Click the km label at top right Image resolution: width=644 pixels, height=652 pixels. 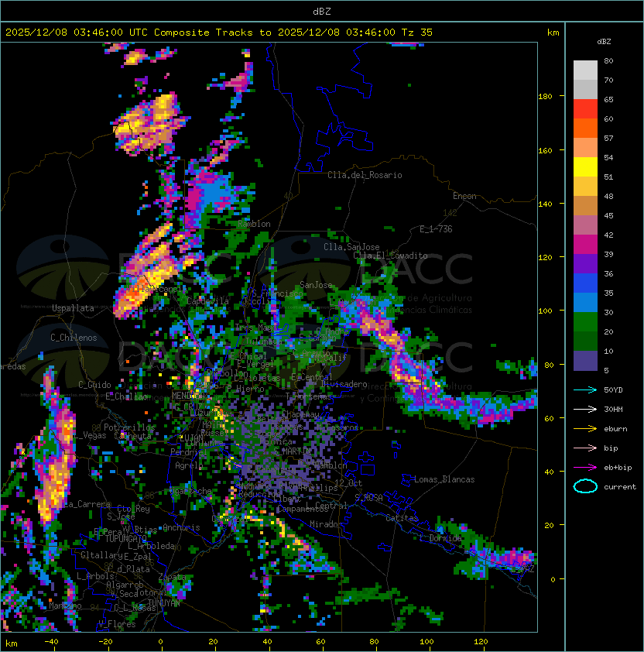pyautogui.click(x=553, y=33)
